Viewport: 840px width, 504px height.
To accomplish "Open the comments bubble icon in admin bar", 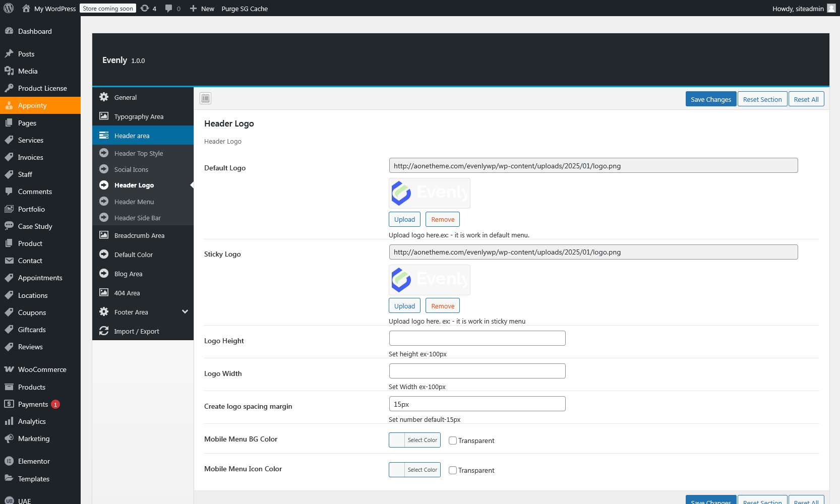I will point(169,8).
